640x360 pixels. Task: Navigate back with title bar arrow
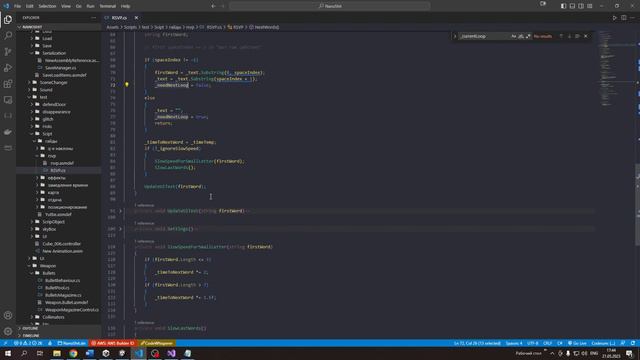(x=213, y=6)
